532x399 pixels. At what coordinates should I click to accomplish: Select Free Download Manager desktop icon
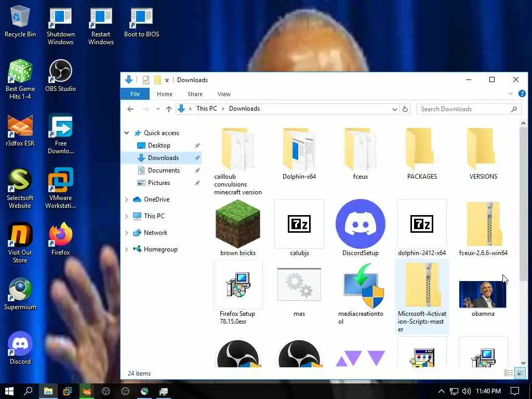(60, 134)
